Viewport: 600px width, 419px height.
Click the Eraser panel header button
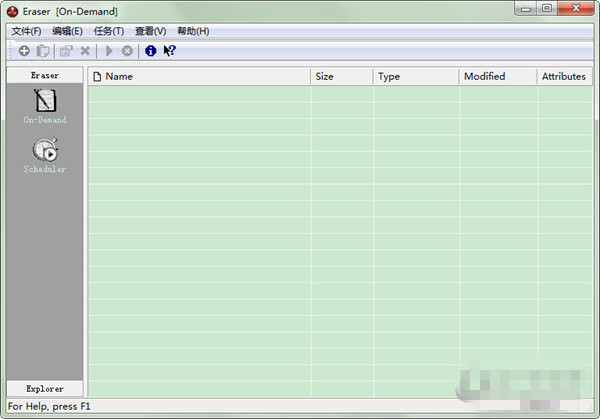pyautogui.click(x=45, y=75)
